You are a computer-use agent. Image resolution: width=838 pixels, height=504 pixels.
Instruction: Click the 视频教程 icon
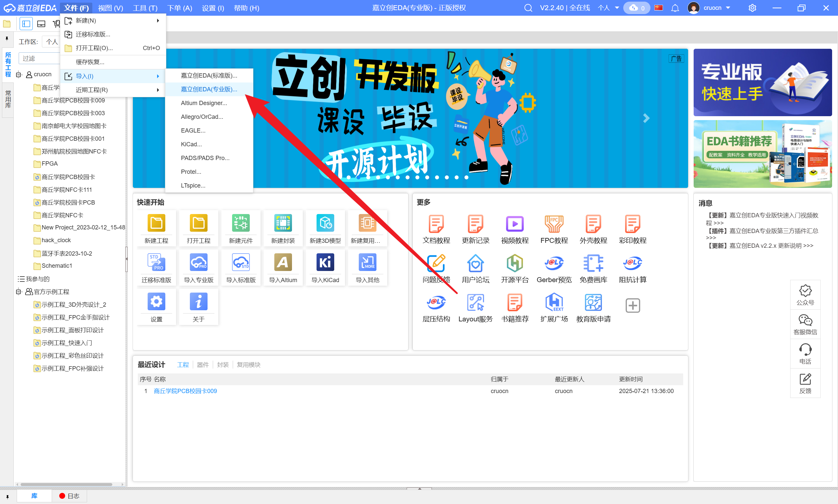coord(515,224)
